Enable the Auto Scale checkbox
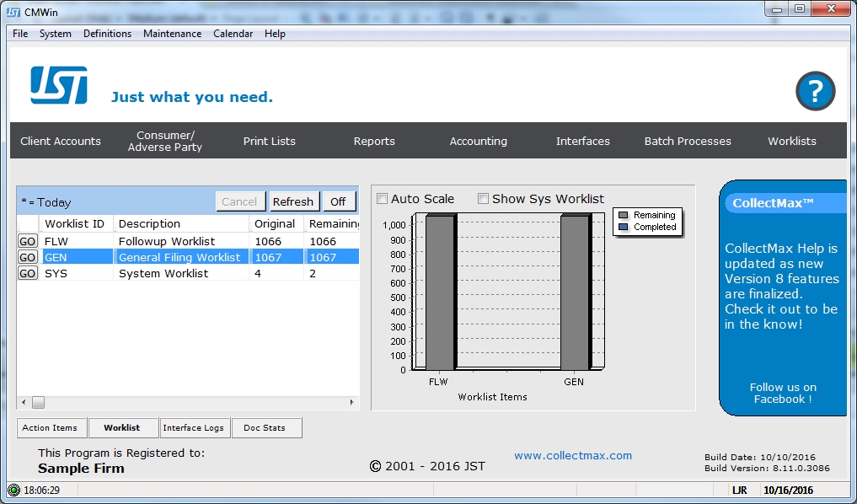The height and width of the screenshot is (504, 857). (x=383, y=199)
